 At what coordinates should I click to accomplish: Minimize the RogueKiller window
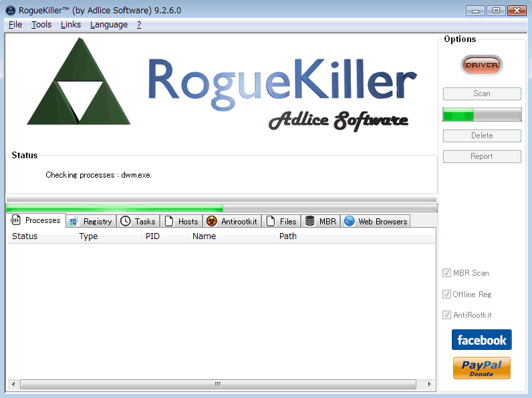coord(475,11)
